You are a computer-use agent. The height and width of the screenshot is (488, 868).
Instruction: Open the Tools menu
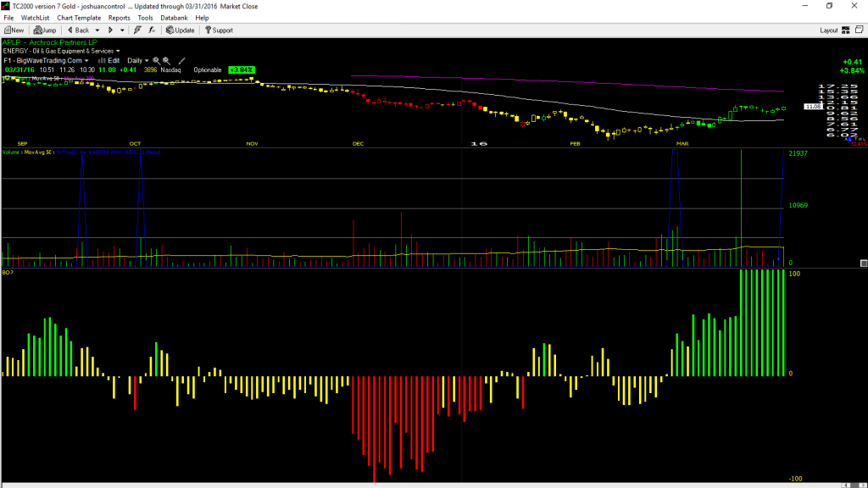pos(145,18)
